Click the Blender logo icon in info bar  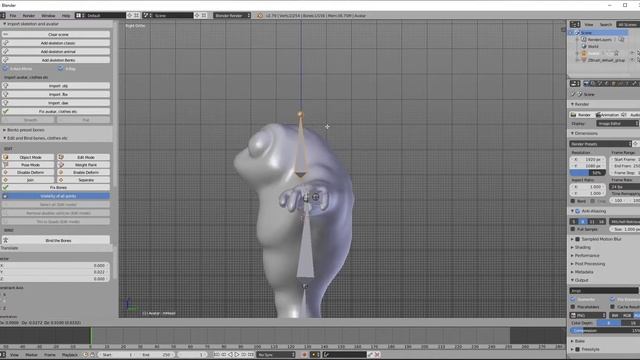[260, 16]
